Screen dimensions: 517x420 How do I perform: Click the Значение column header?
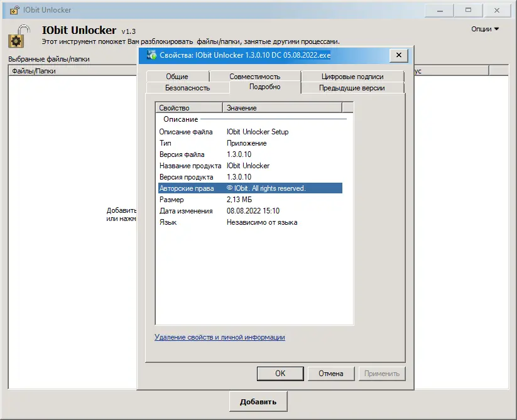[283, 108]
